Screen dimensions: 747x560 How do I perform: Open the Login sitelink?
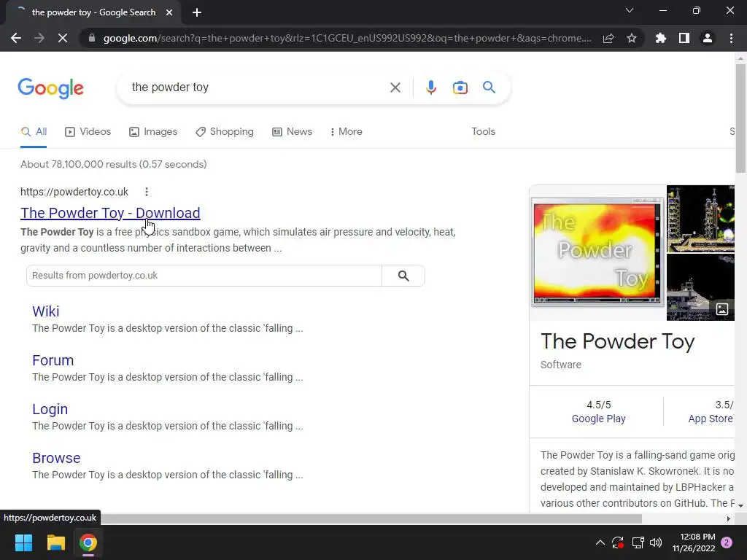tap(50, 409)
